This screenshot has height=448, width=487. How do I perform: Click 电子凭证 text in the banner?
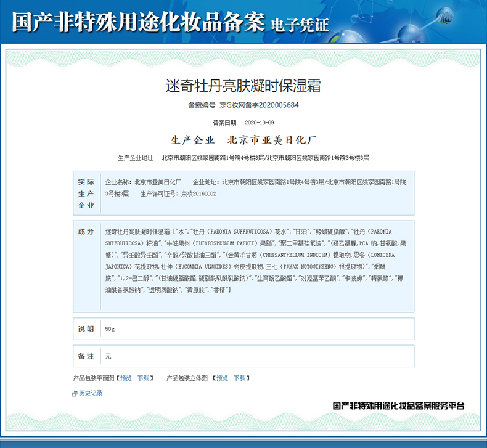click(x=300, y=25)
